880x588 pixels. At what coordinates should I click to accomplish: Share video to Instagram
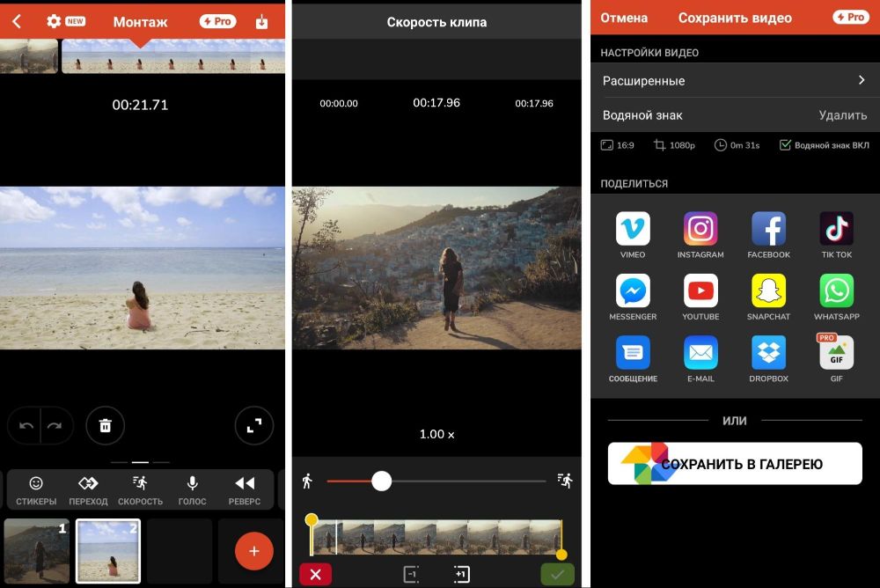pyautogui.click(x=700, y=229)
